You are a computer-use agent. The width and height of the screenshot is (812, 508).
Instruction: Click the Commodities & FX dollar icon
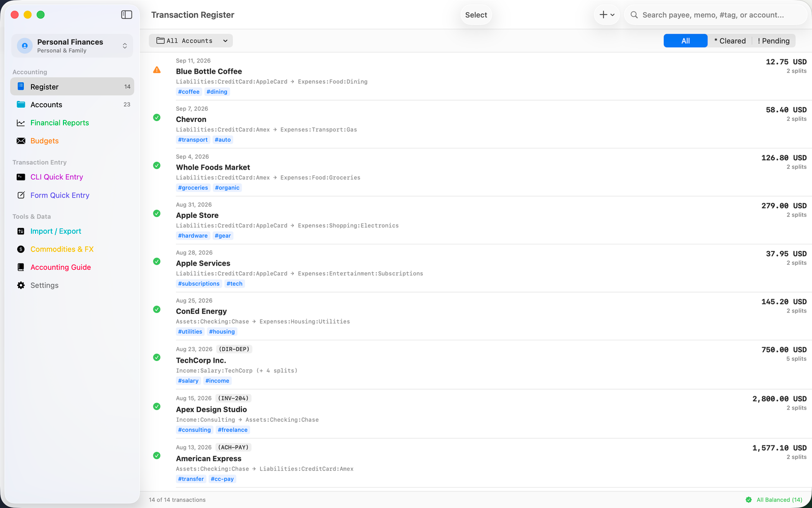pyautogui.click(x=21, y=249)
